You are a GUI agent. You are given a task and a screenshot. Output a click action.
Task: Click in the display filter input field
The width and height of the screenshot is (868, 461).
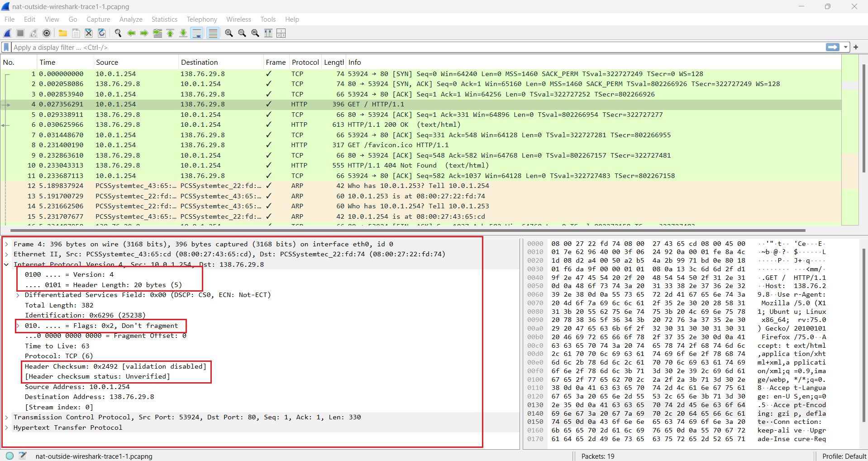(419, 47)
